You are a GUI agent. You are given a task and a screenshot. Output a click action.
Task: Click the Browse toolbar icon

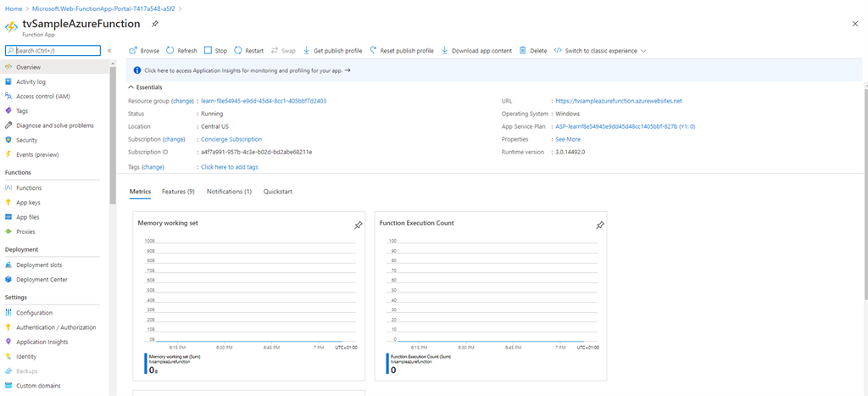pos(133,50)
